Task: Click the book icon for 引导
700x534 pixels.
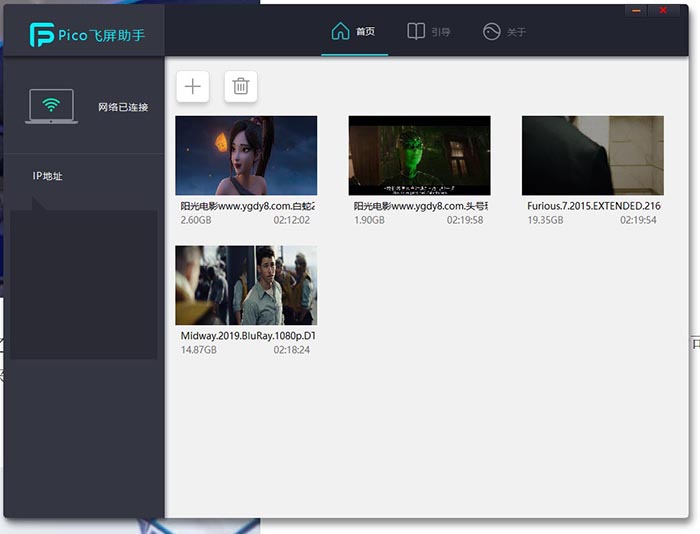Action: (x=416, y=31)
